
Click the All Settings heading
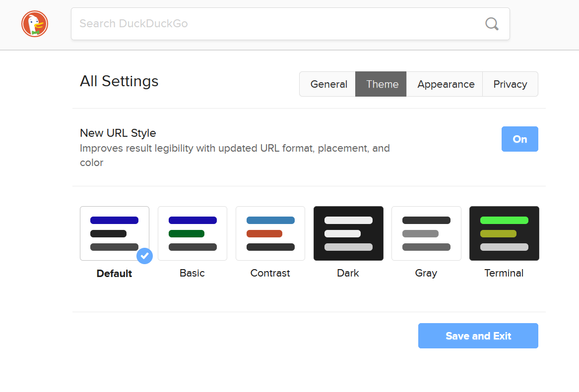[119, 81]
